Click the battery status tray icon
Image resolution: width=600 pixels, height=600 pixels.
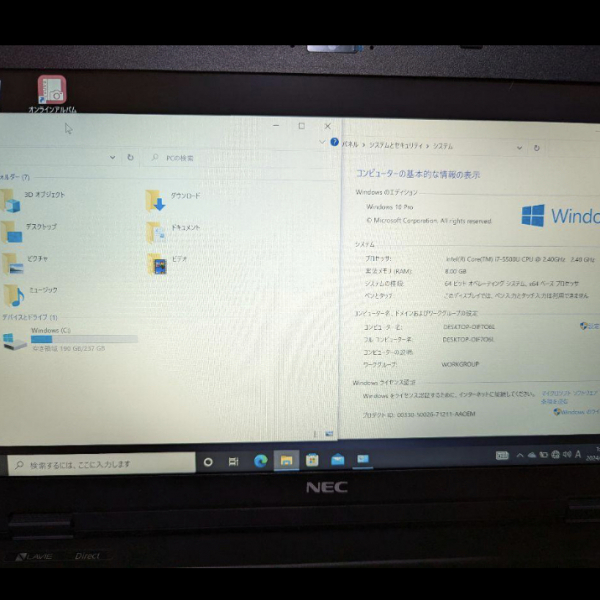[x=543, y=455]
